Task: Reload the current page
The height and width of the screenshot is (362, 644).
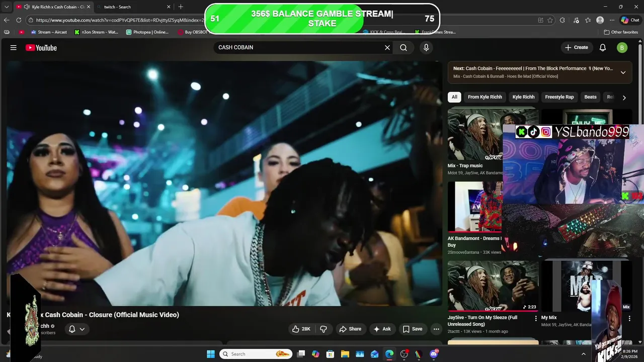Action: pyautogui.click(x=19, y=20)
